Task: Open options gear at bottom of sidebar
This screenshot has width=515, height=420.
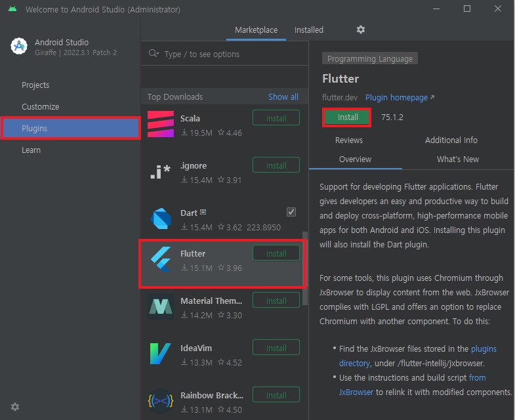Action: point(15,407)
